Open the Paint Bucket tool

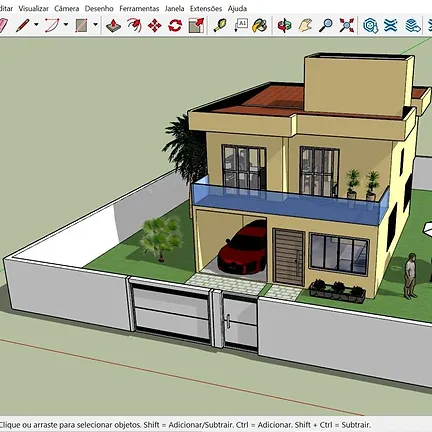point(260,25)
